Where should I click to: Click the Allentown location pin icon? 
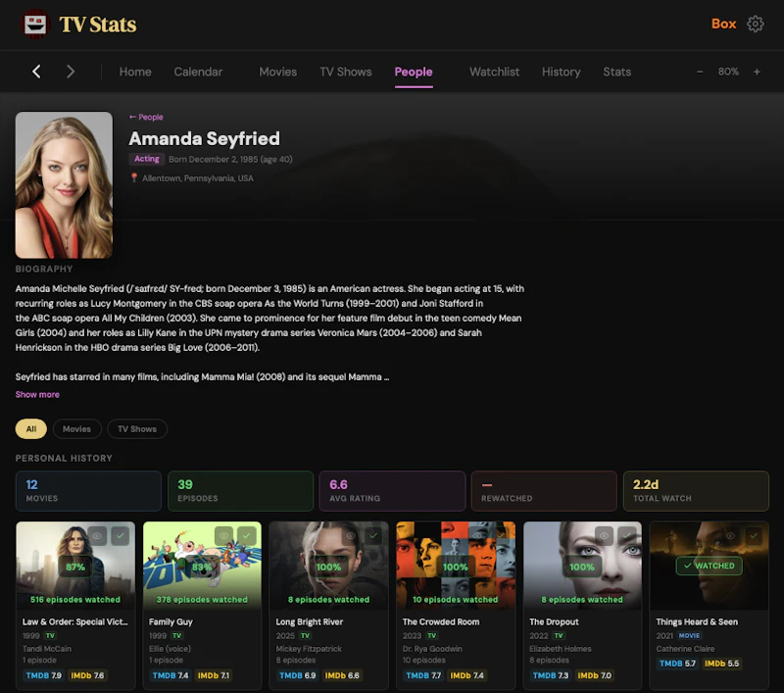tap(134, 177)
